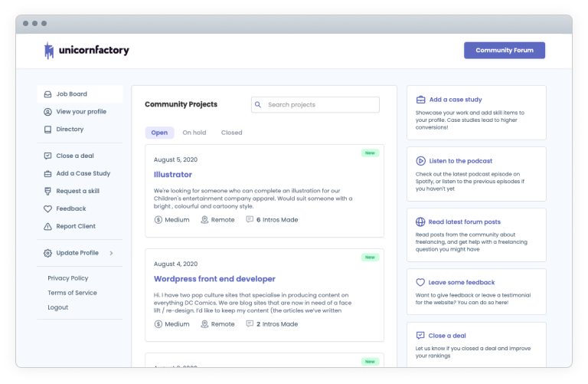Click the Report Client warning icon
The width and height of the screenshot is (588, 384).
point(47,226)
